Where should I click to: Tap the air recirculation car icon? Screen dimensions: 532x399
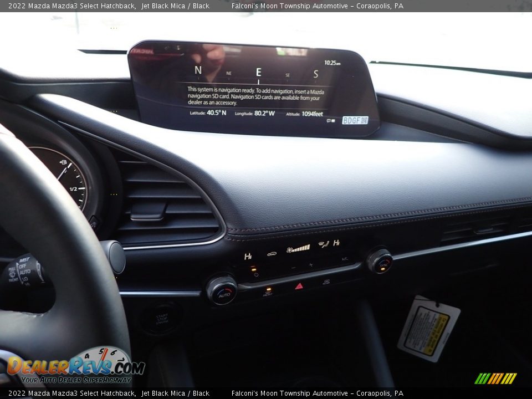(272, 254)
